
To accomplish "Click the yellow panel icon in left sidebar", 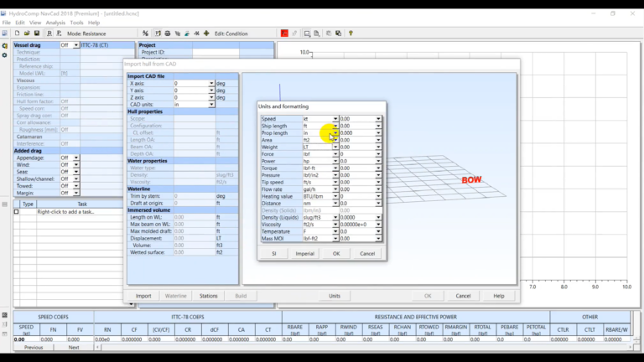I will 4,46.
